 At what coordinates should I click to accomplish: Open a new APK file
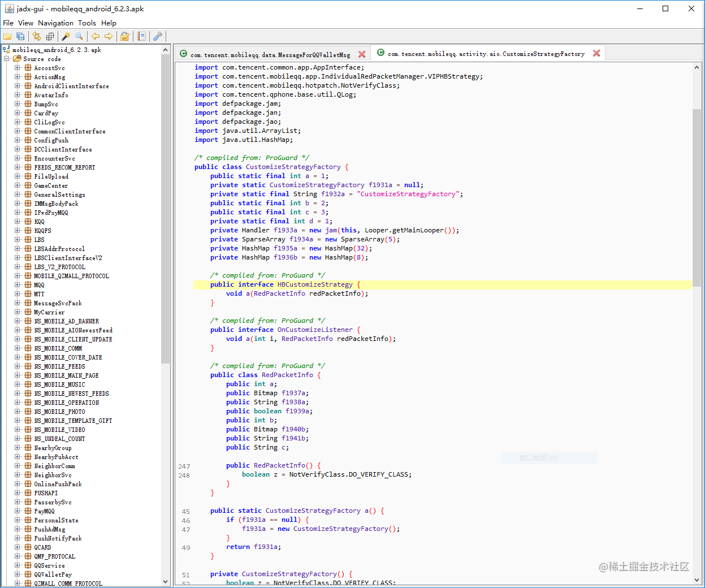click(8, 36)
